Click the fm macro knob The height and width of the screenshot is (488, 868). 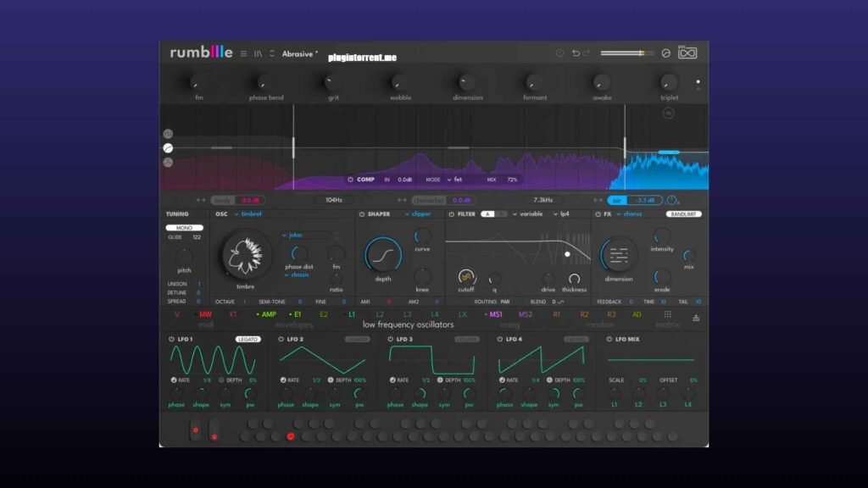coord(198,82)
